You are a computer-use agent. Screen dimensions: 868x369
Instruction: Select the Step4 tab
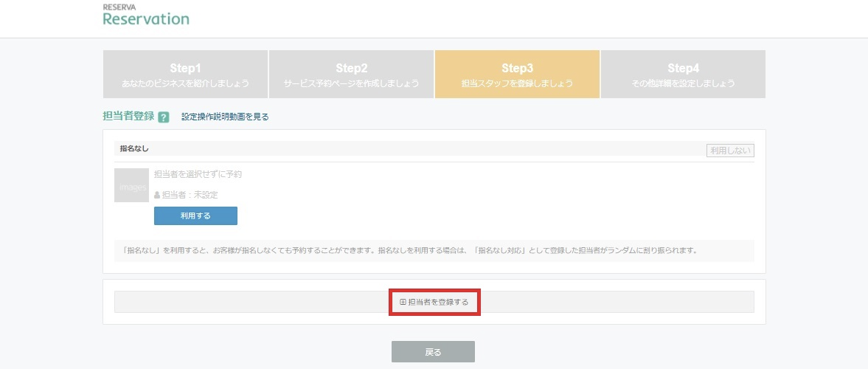[683, 75]
